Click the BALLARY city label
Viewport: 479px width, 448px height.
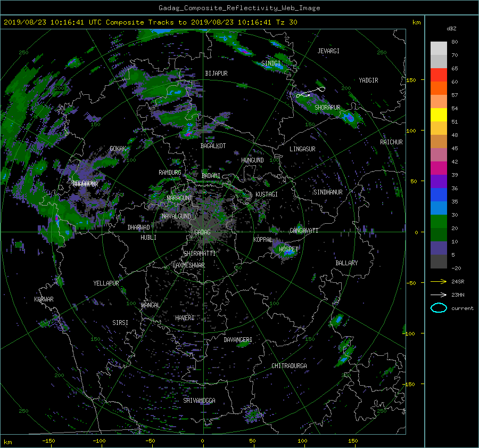346,263
